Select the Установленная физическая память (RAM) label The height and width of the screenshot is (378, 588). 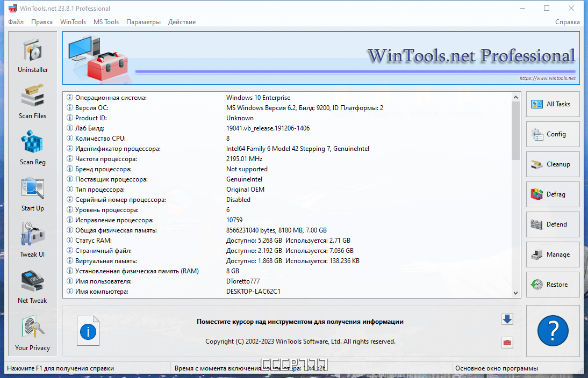(x=137, y=271)
